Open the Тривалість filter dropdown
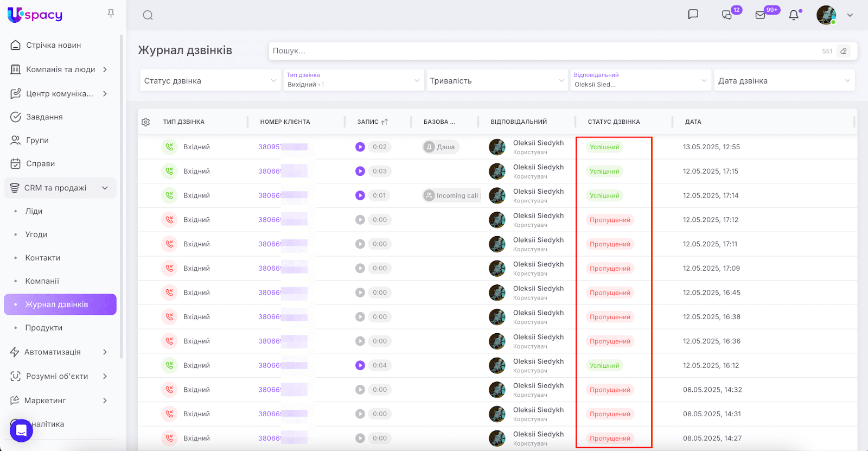 coord(497,81)
